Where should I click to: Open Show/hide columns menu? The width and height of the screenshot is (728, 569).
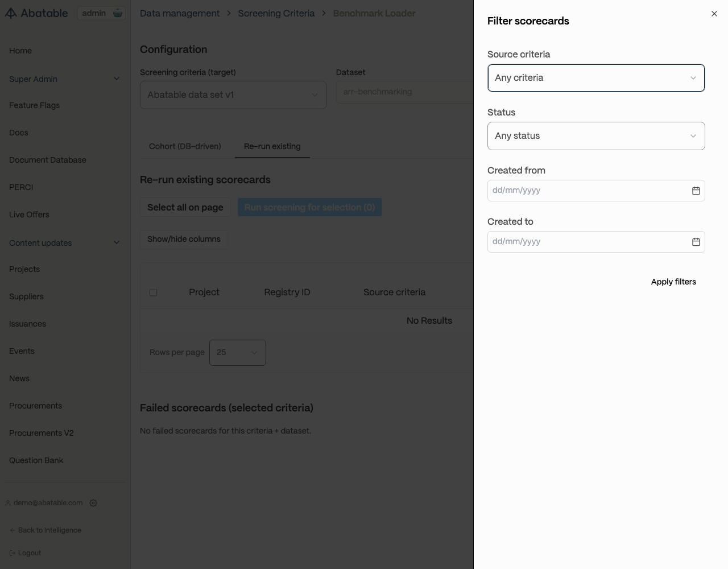point(184,239)
